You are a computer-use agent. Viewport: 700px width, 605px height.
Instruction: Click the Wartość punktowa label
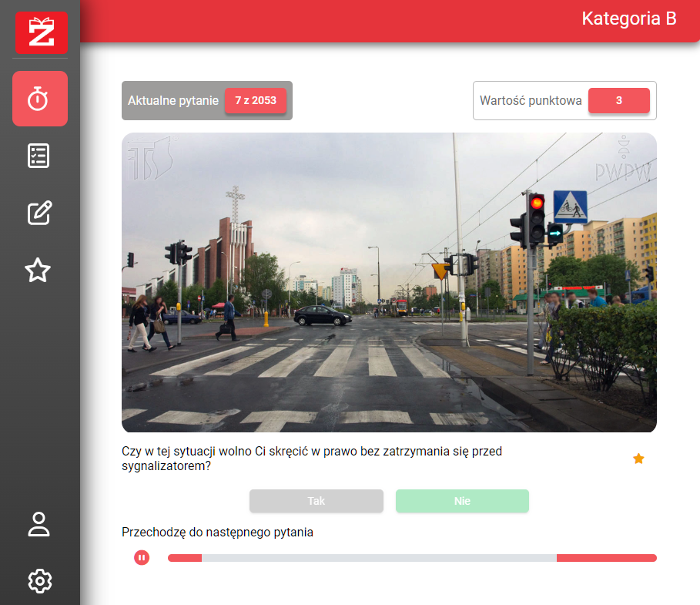pyautogui.click(x=531, y=101)
